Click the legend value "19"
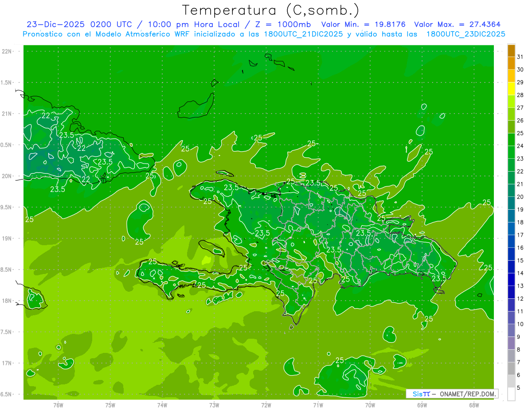Viewport: 532px width, 411px height. (x=520, y=209)
